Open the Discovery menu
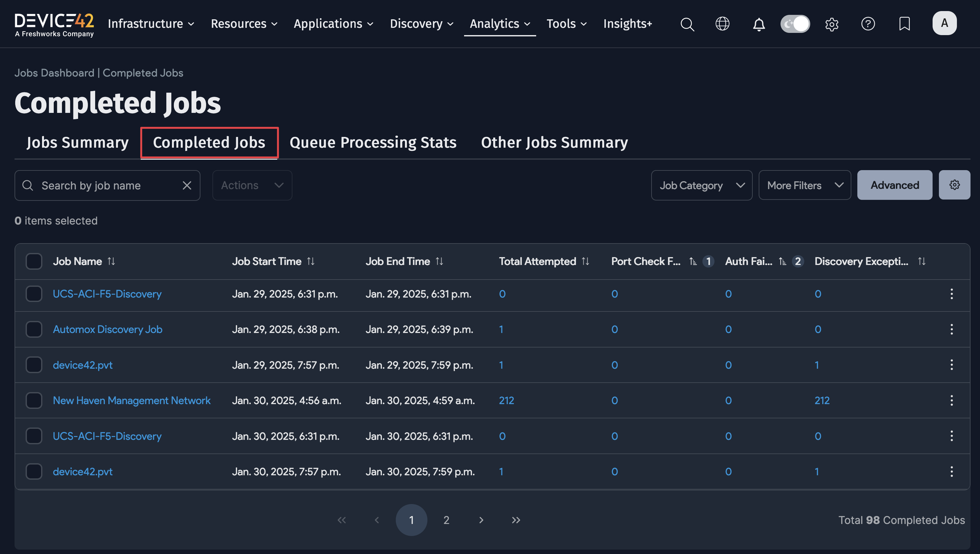 pos(421,24)
